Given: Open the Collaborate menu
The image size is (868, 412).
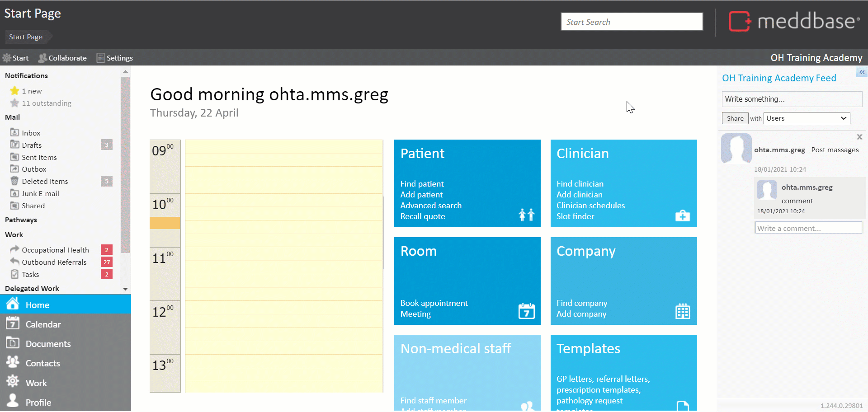Looking at the screenshot, I should (62, 58).
